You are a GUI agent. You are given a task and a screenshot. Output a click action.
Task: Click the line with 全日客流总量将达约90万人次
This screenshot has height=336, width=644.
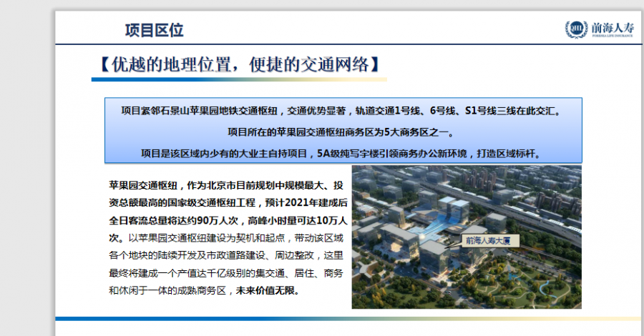point(228,220)
